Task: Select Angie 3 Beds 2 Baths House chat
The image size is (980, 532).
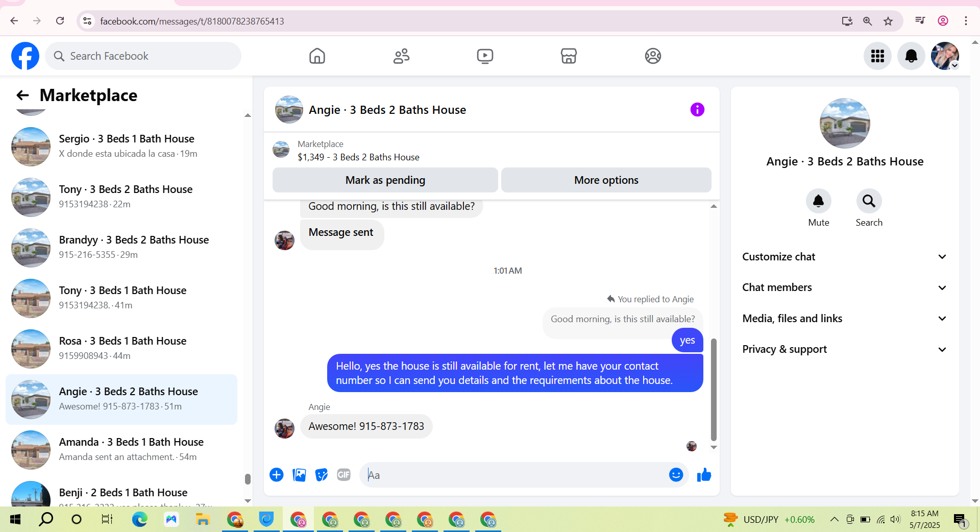Action: (121, 399)
